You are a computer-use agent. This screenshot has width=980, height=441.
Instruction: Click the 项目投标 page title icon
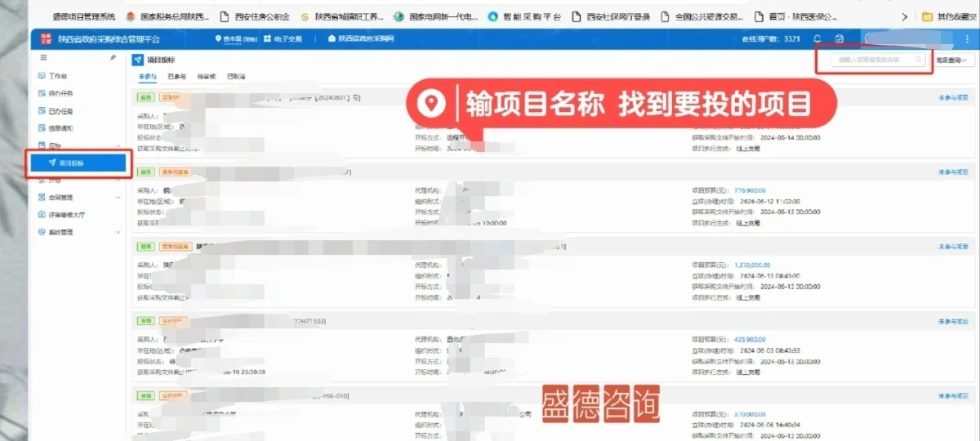pos(137,60)
